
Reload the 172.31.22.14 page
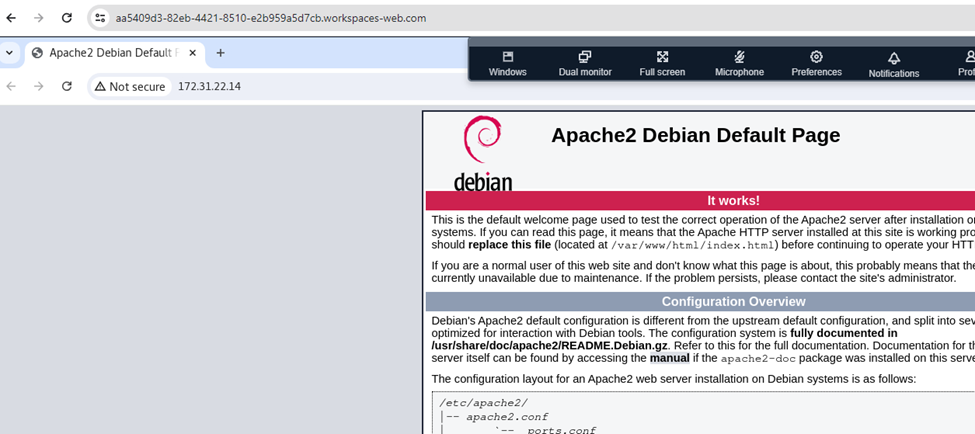point(67,86)
